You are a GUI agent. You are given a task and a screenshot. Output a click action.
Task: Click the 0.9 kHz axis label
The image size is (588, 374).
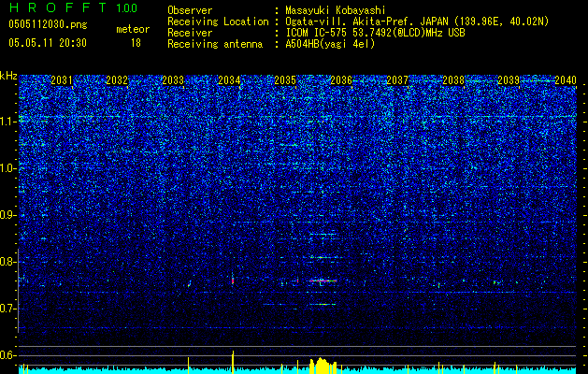click(8, 215)
